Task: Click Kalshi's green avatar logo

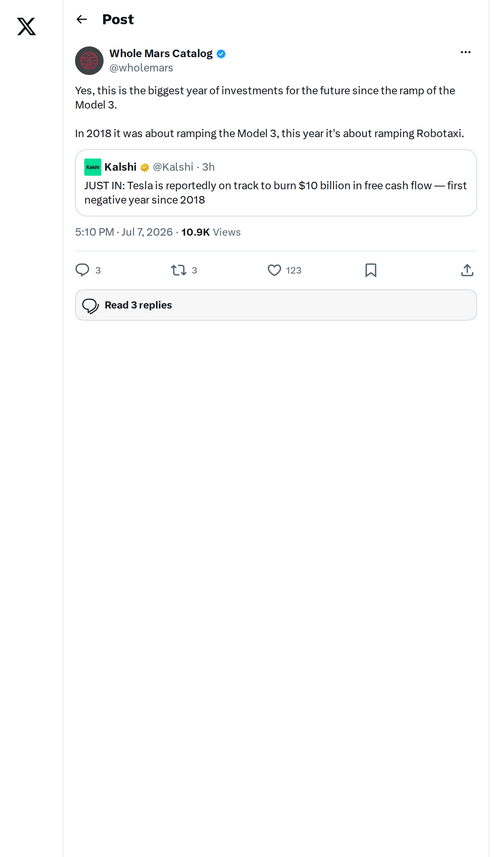Action: click(93, 167)
